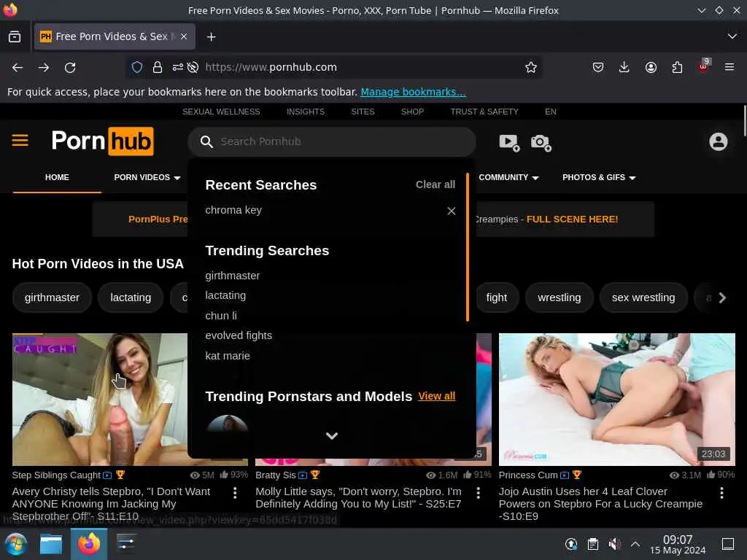Open the extensions puzzle menu

click(677, 67)
